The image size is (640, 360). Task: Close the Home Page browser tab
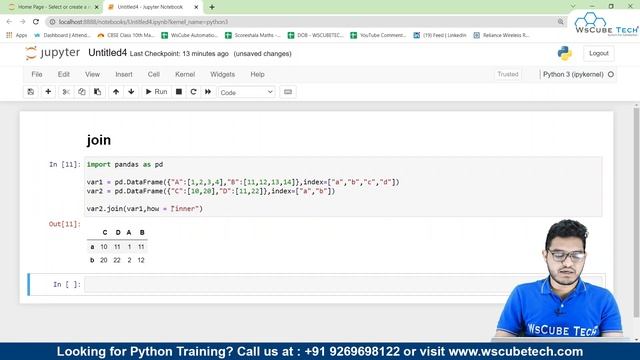coord(97,7)
